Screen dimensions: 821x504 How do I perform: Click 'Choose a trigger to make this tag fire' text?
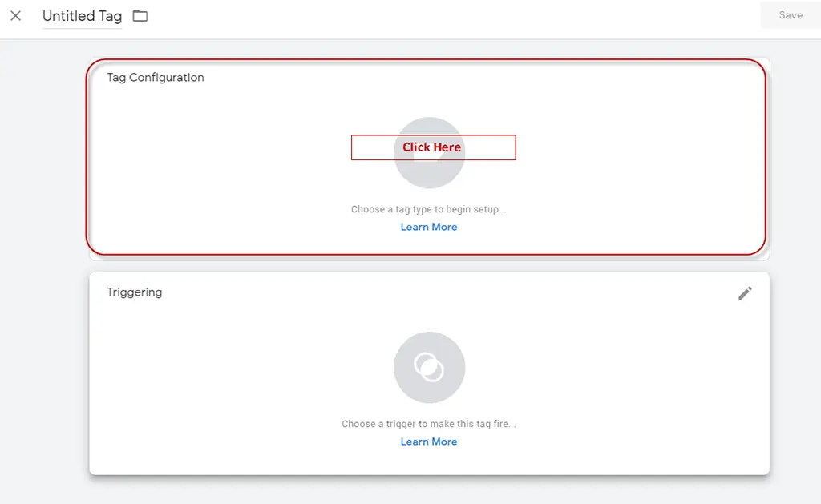(x=429, y=424)
